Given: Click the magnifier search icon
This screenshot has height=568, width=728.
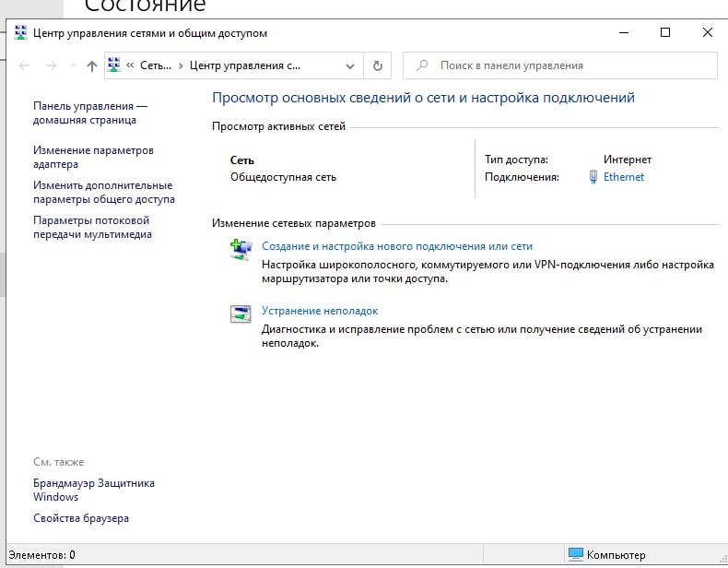Looking at the screenshot, I should 422,65.
